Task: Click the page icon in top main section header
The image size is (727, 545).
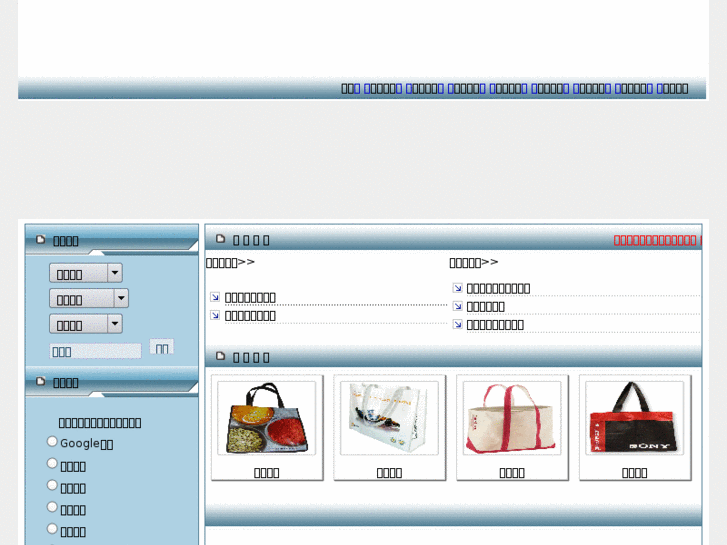Action: (221, 239)
